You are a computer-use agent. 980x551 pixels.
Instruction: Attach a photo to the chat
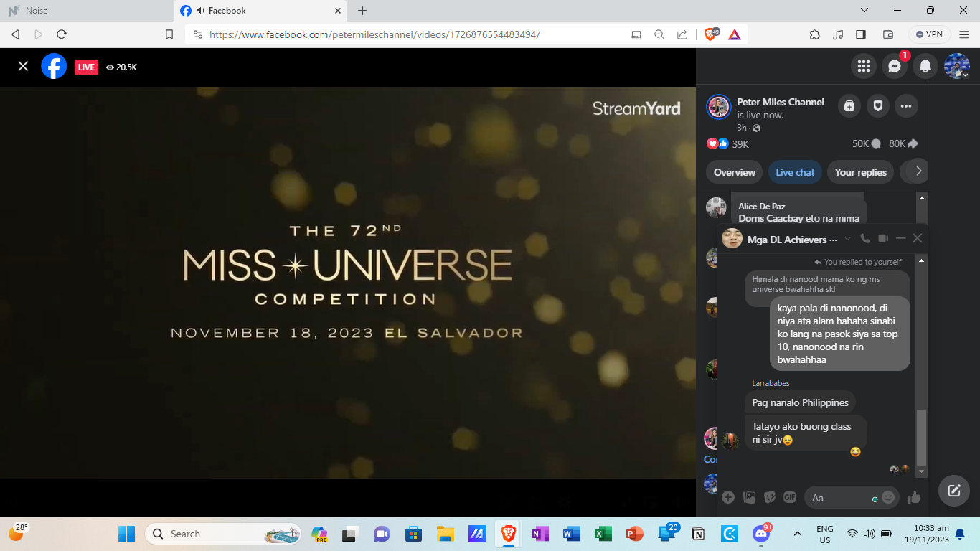click(x=749, y=496)
